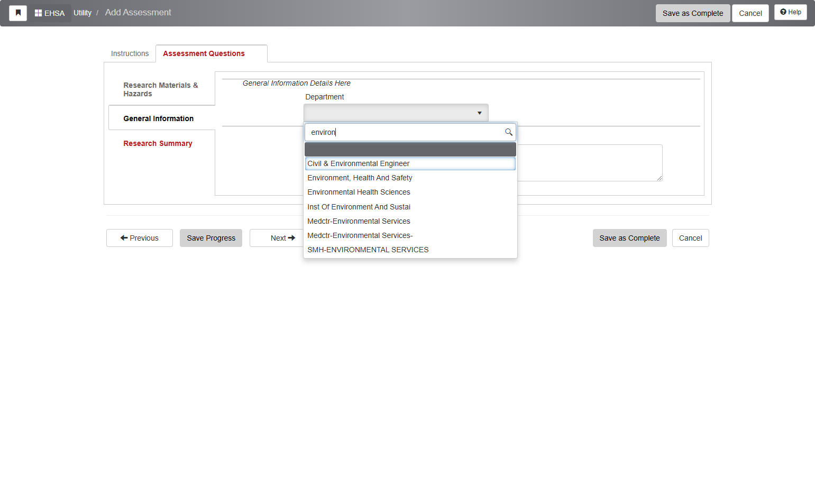
Task: Open Research Materials & Hazards section
Action: click(x=161, y=89)
